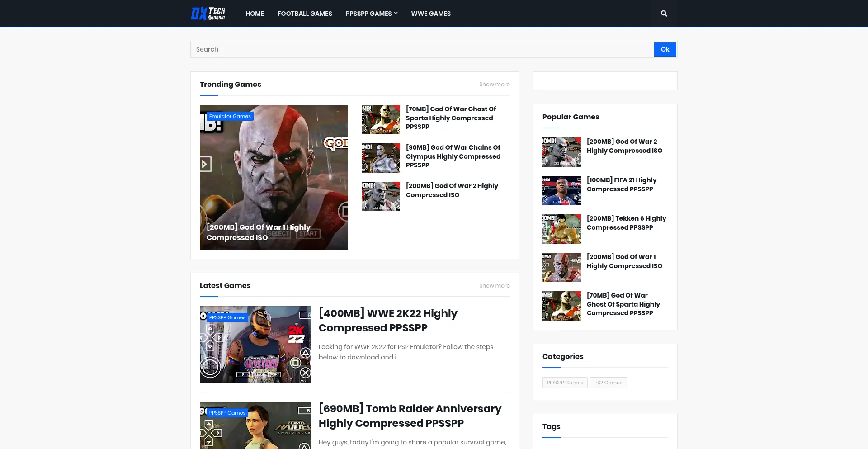
Task: Open '[100MB] FIFA 21 Highly Compressed PPSSPP' link
Action: tap(622, 184)
